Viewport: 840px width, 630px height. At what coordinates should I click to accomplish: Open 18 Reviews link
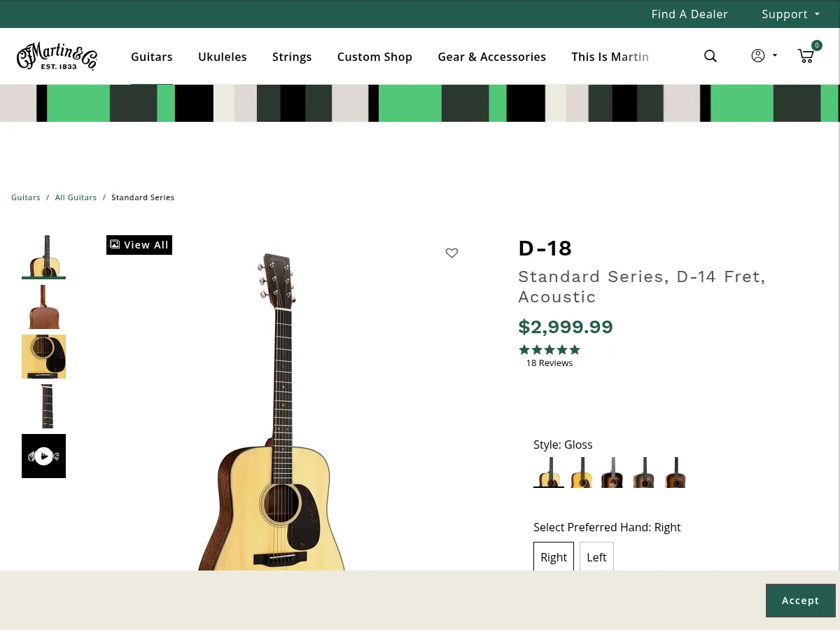coord(549,363)
